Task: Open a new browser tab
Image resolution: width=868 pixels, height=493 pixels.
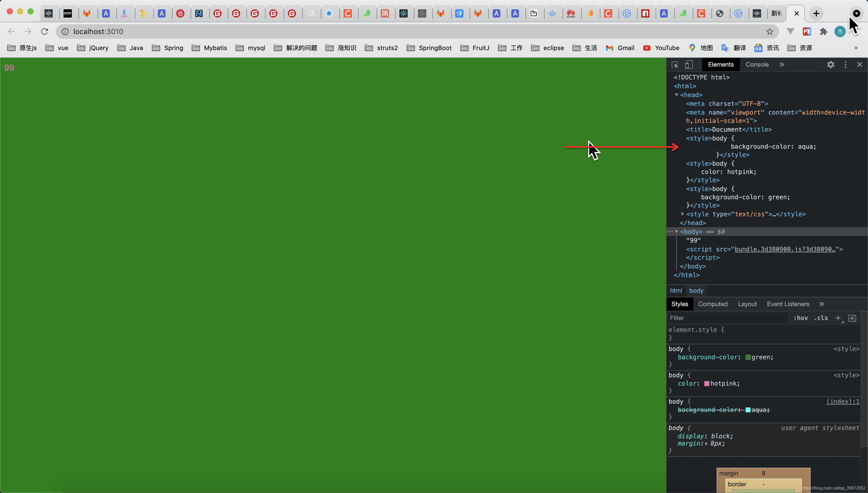Action: click(816, 13)
